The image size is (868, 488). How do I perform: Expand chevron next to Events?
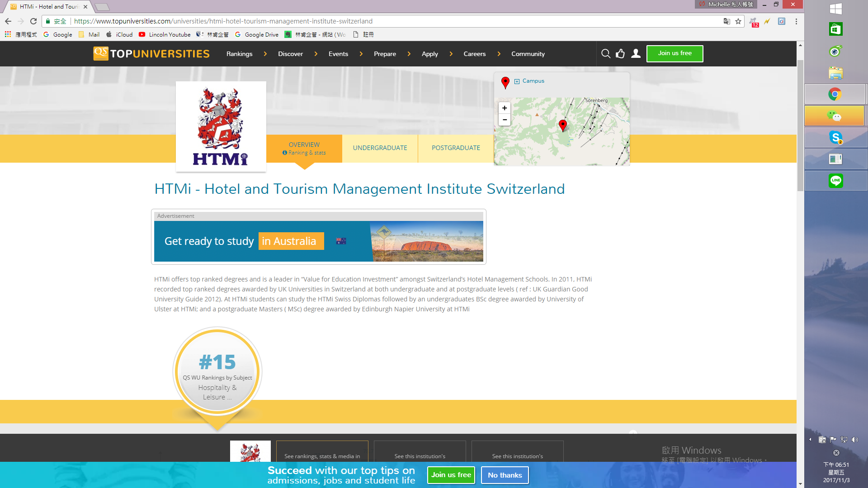[x=361, y=54]
